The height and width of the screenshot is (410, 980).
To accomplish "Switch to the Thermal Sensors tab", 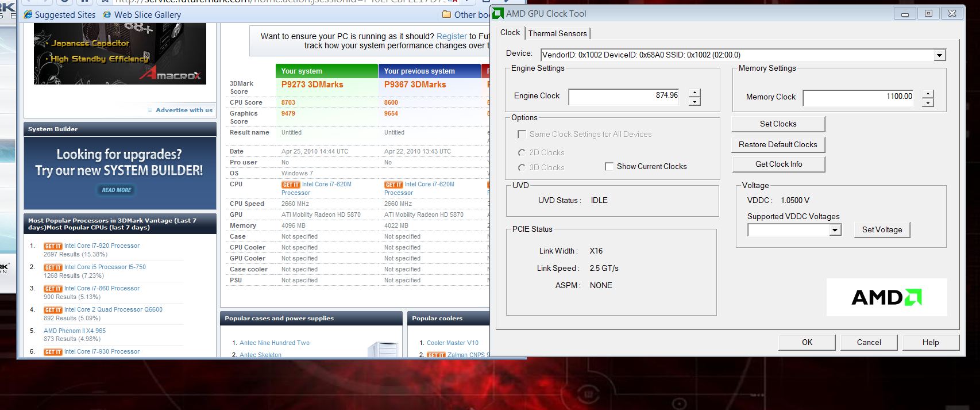I will [557, 33].
